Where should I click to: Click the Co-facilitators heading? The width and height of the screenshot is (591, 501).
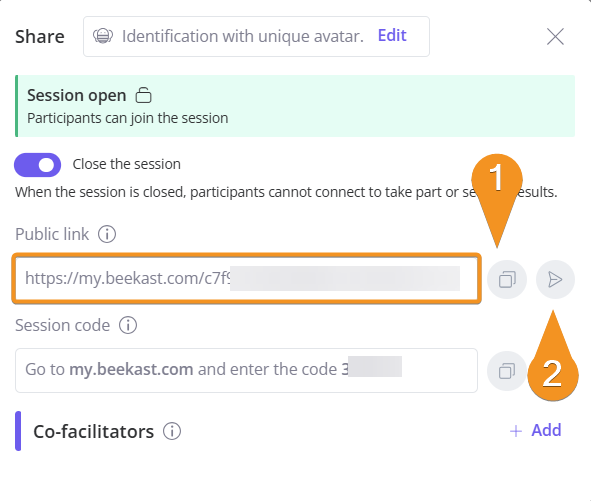93,432
